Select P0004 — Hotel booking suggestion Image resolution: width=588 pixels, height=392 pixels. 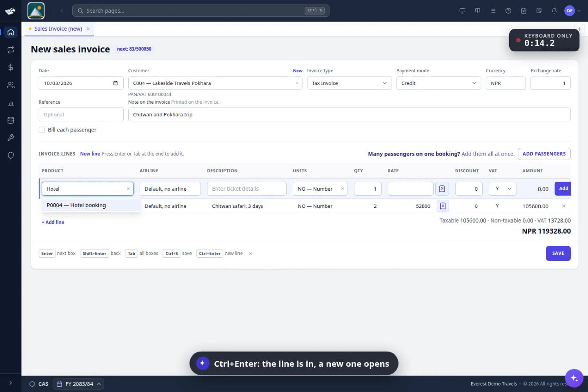(91, 205)
